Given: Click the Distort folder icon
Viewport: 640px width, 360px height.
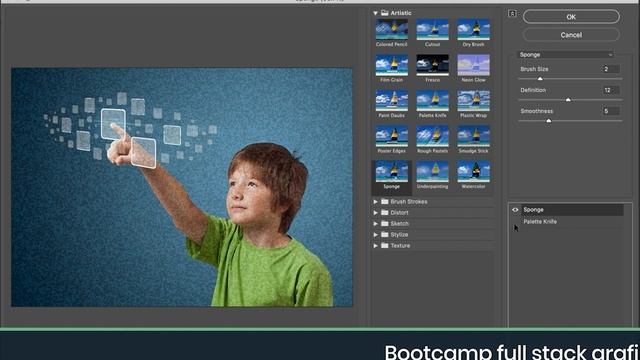Looking at the screenshot, I should [384, 213].
